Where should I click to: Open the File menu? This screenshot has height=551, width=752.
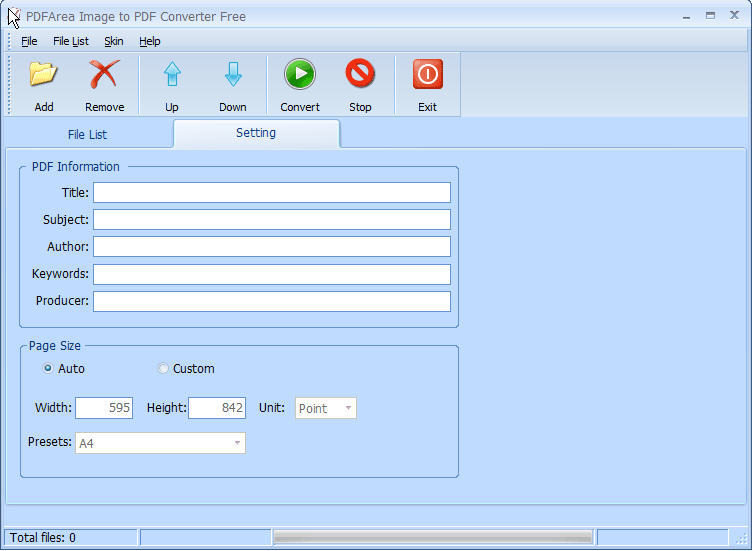(29, 41)
